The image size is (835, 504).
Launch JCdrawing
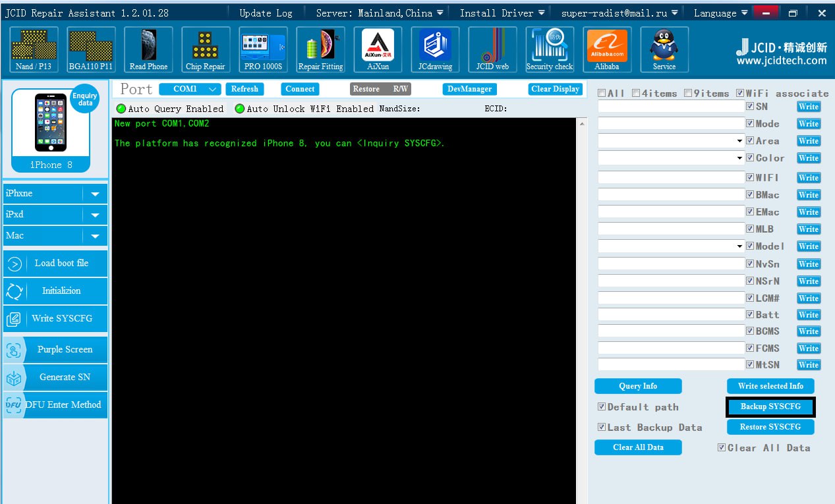(435, 49)
